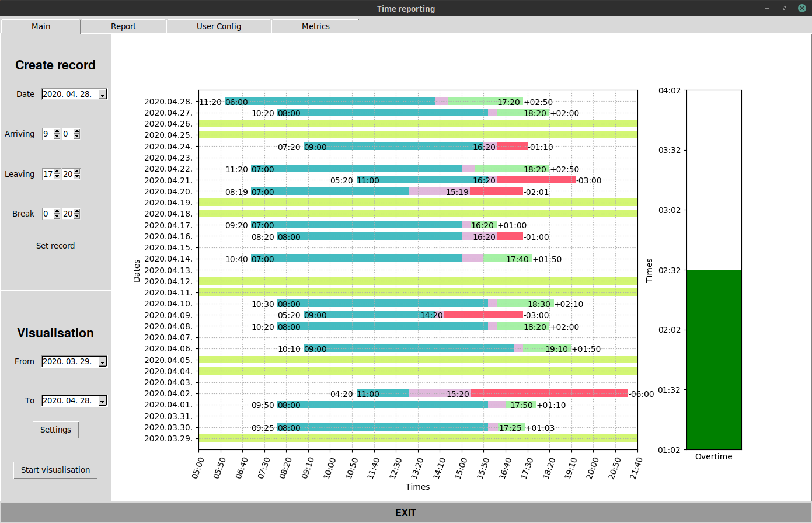Click the Leaving minute spinbox arrows

[x=76, y=174]
